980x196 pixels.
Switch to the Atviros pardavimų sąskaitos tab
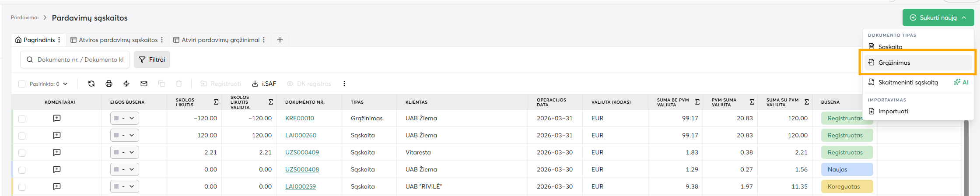(118, 40)
